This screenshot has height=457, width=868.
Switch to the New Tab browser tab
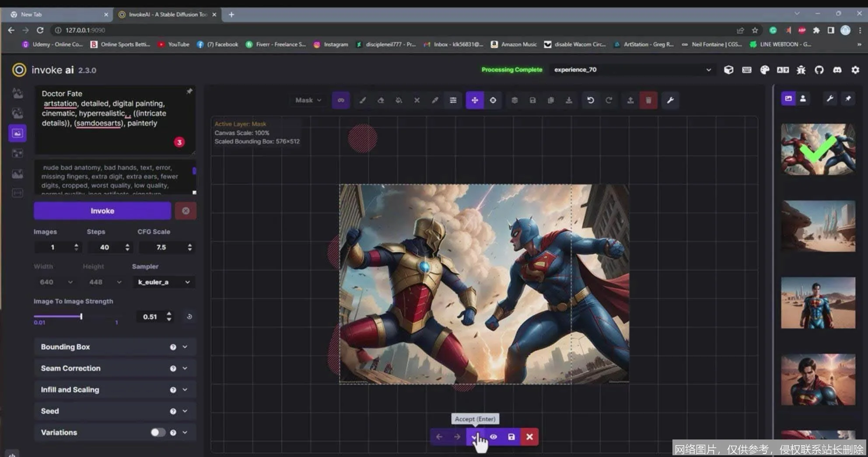point(59,14)
